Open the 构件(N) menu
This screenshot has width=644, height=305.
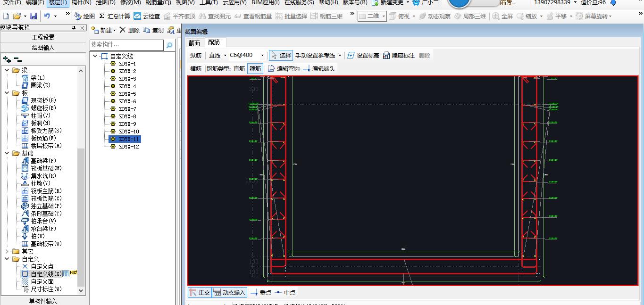(81, 2)
